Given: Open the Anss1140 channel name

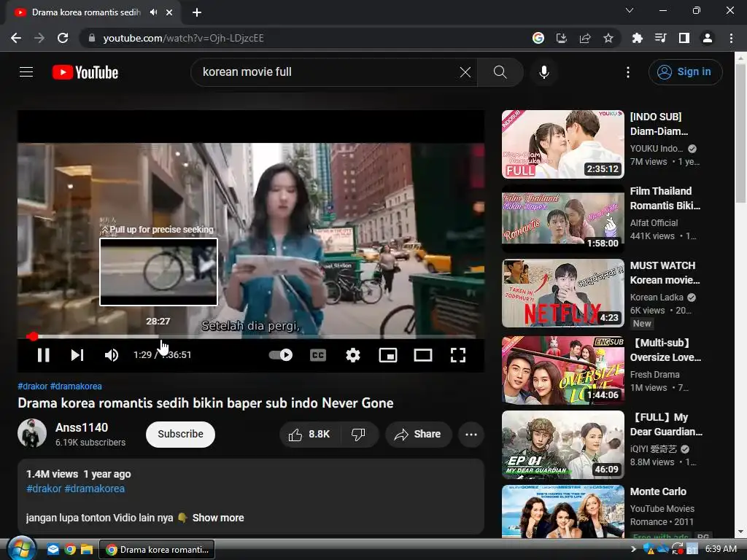Looking at the screenshot, I should click(x=82, y=427).
